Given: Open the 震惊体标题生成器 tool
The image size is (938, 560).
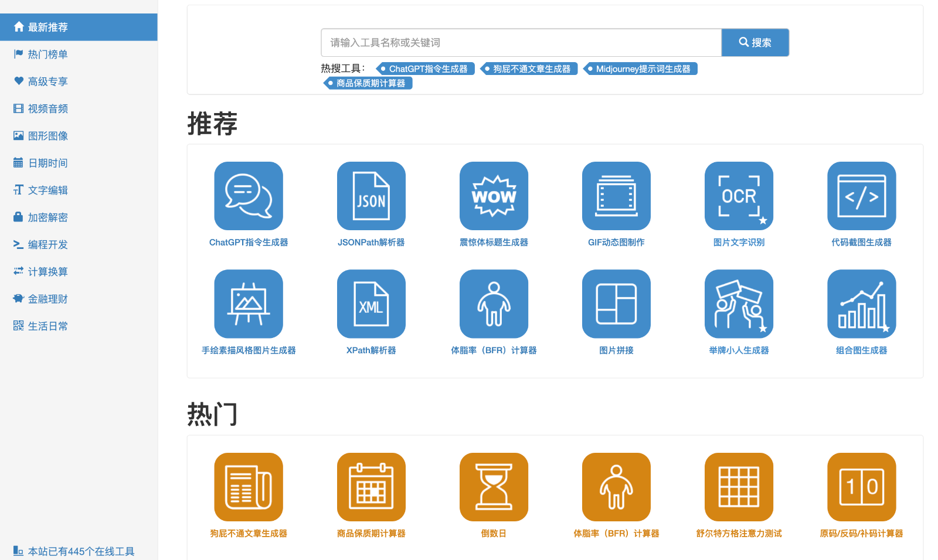Looking at the screenshot, I should tap(494, 196).
